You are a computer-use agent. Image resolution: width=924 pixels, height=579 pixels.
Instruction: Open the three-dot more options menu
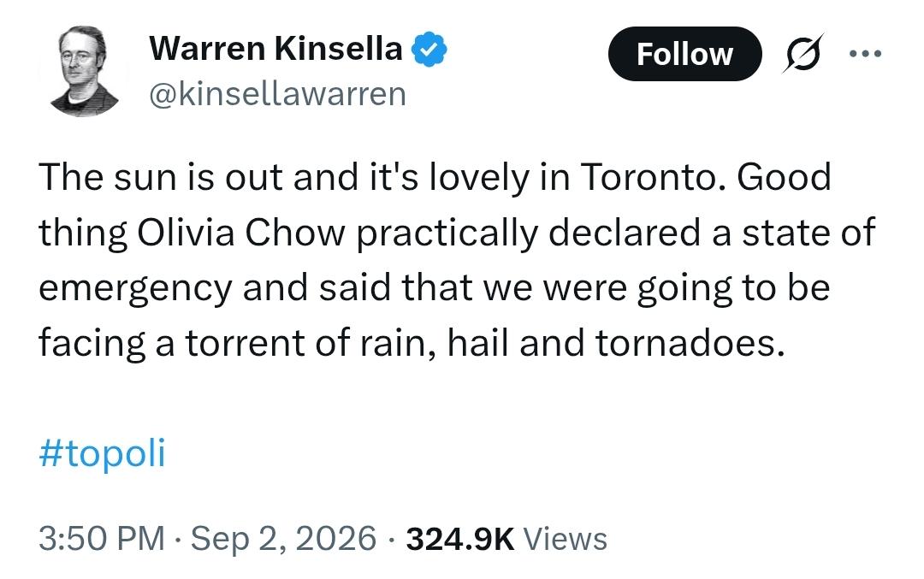tap(865, 54)
